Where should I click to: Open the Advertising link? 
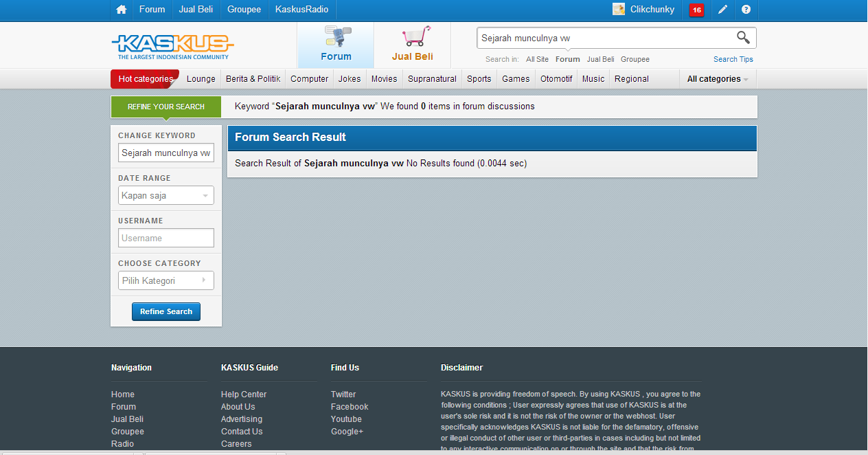(242, 419)
